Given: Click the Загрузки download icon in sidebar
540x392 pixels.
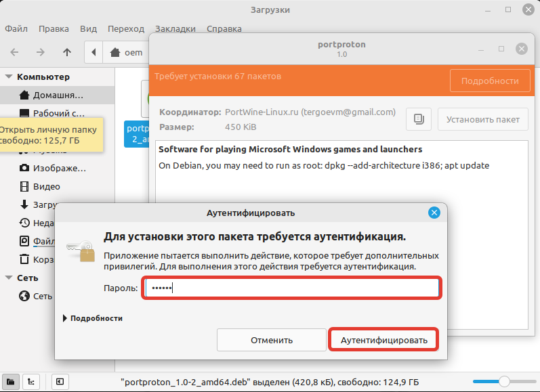Looking at the screenshot, I should [24, 204].
